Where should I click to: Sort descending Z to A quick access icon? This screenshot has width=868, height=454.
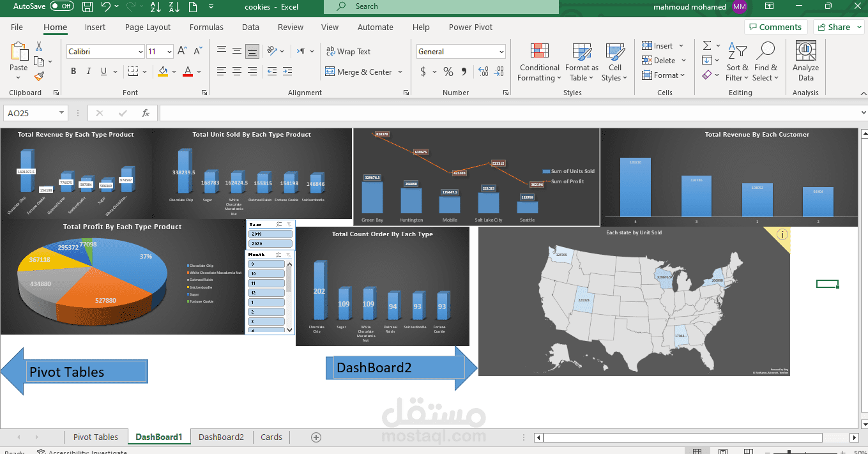[174, 7]
